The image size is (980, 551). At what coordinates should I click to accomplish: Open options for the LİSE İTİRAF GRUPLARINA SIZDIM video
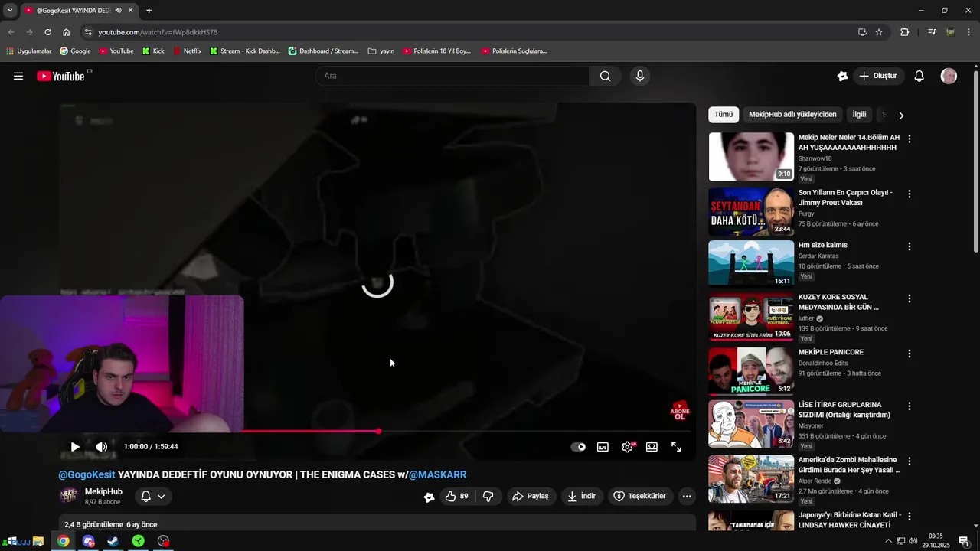pos(910,406)
